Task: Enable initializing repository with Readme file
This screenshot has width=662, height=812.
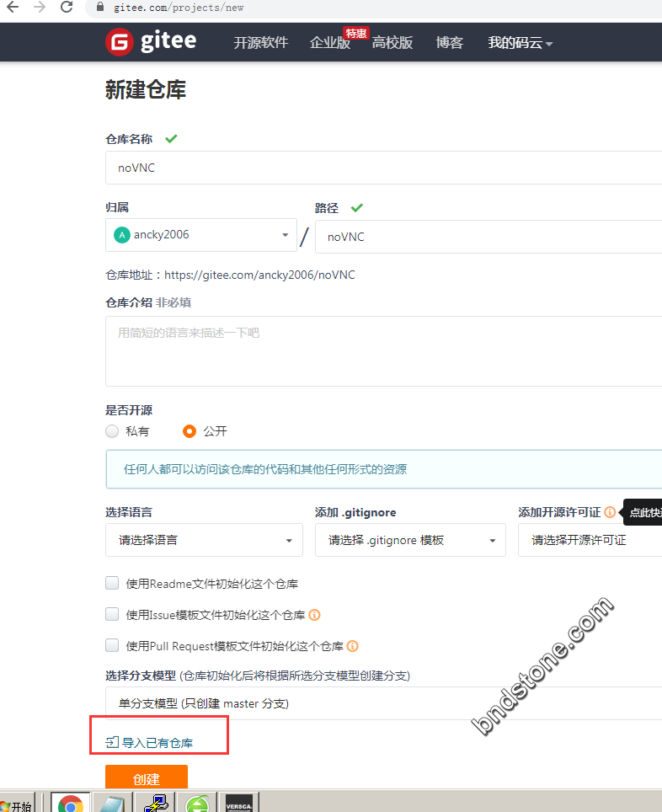Action: pyautogui.click(x=112, y=583)
